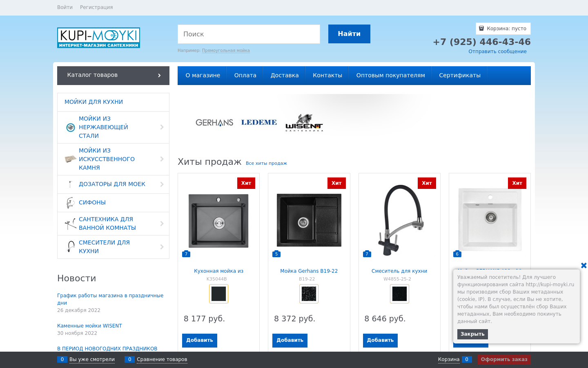Click the siphons category icon
The image size is (588, 368).
(71, 203)
